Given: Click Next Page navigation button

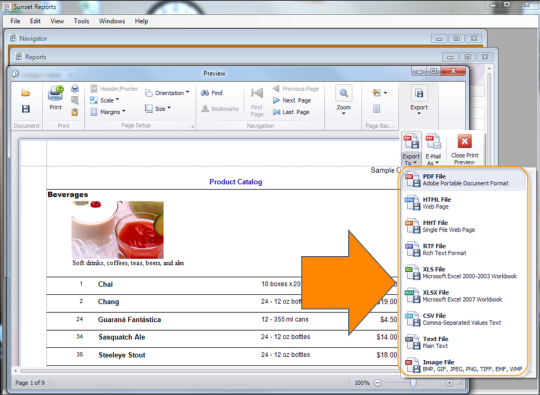Looking at the screenshot, I should click(x=292, y=100).
